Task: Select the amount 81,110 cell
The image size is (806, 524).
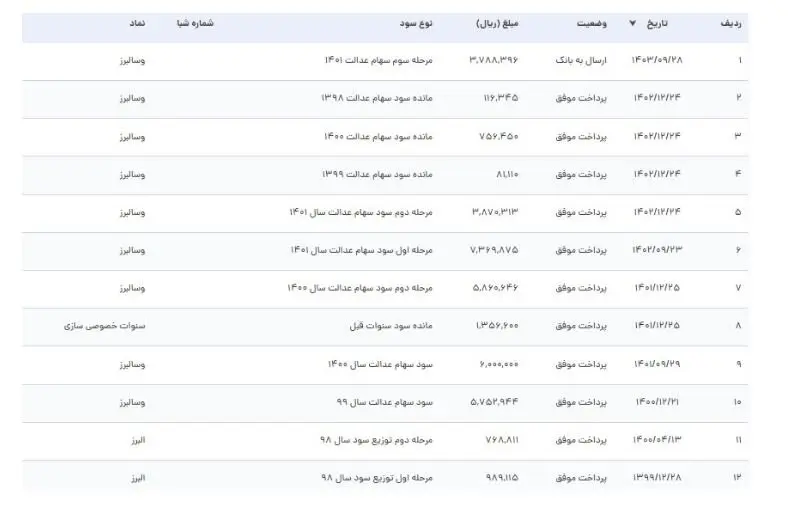Action: click(505, 174)
